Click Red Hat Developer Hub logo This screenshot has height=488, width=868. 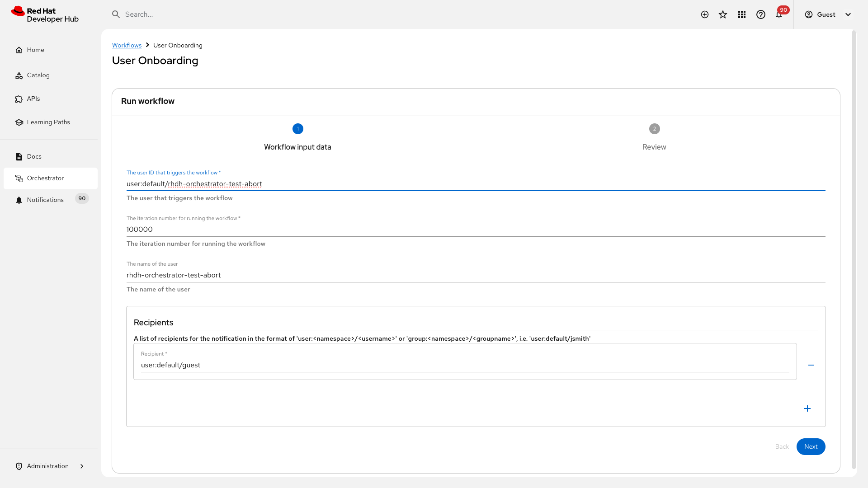45,15
